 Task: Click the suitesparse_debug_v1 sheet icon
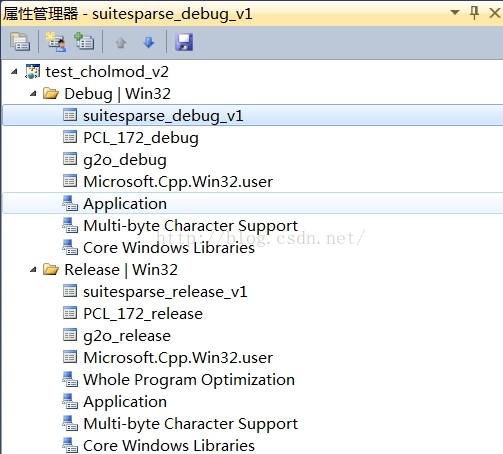pos(70,115)
